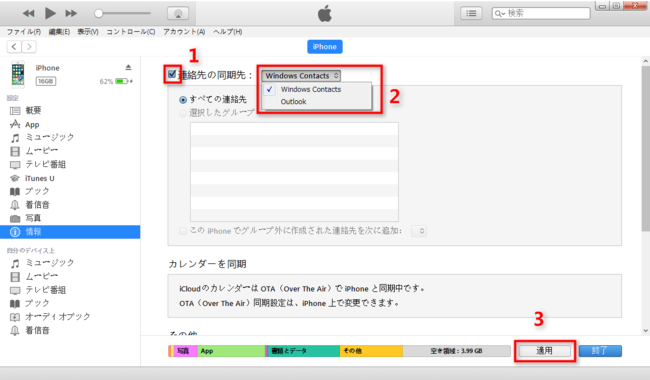Toggle the 連絡先の同期先 checkbox

pyautogui.click(x=172, y=75)
